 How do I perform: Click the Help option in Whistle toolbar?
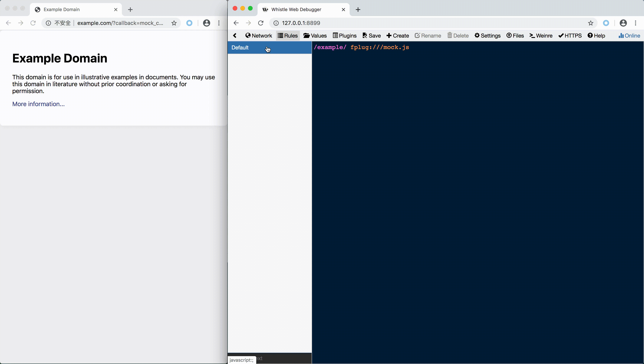596,35
